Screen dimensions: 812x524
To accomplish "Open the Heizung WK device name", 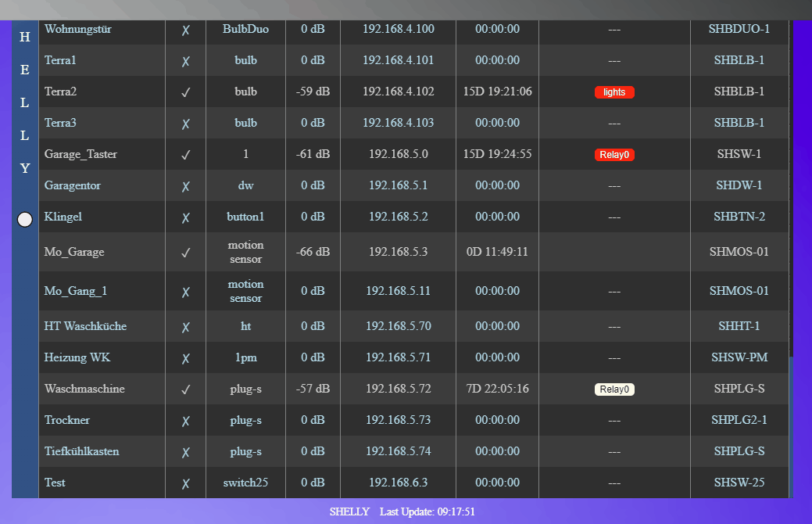I will [x=77, y=357].
